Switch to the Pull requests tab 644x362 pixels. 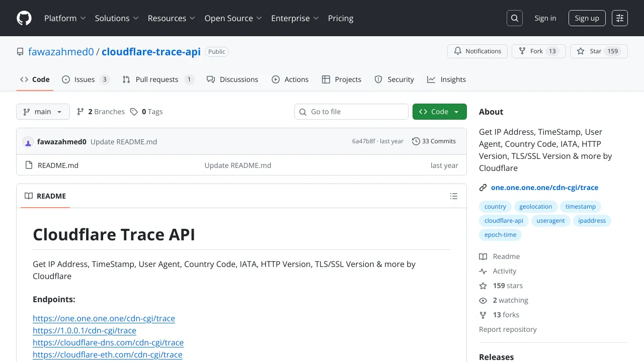pyautogui.click(x=158, y=79)
